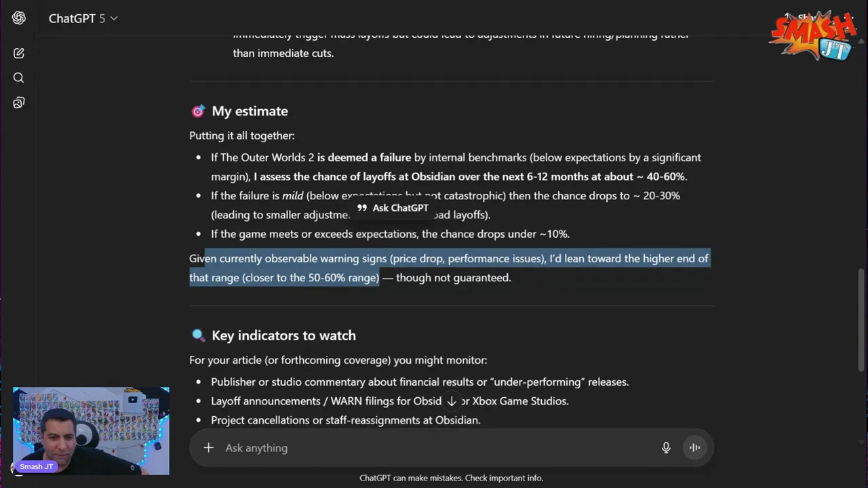Screen dimensions: 868x488
Task: Click the purple Smash JT name label
Action: point(36,466)
